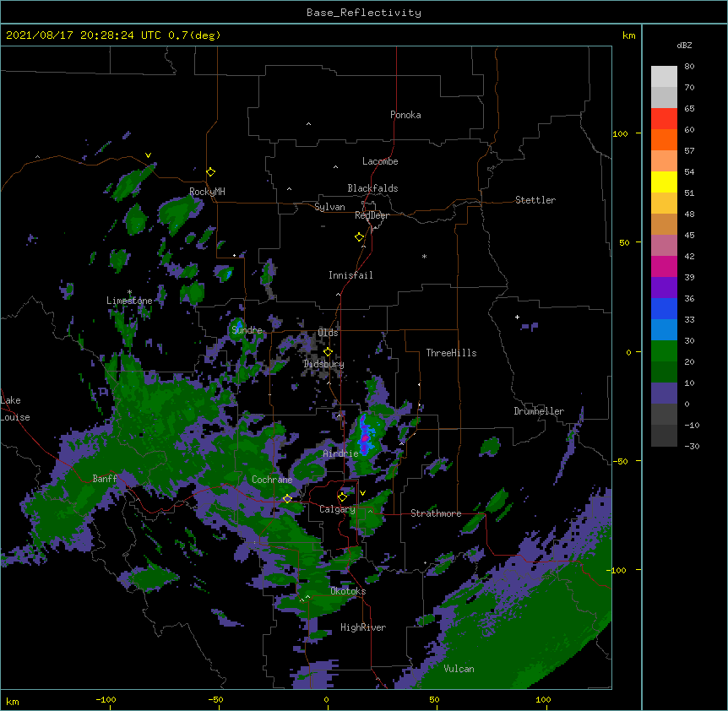Click the yellow marker west of Calgary
This screenshot has height=711, width=728.
[287, 498]
